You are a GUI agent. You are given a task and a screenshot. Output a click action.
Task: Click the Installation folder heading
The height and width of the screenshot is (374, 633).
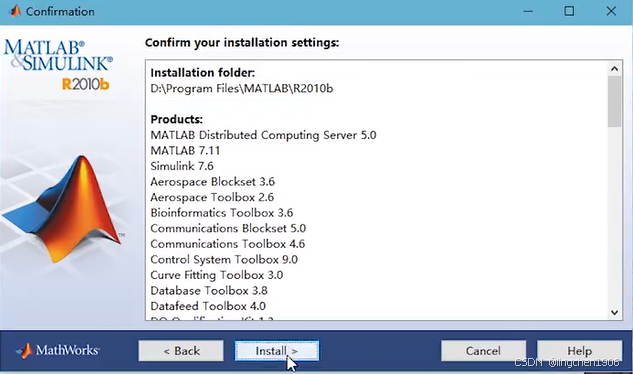[x=203, y=73]
